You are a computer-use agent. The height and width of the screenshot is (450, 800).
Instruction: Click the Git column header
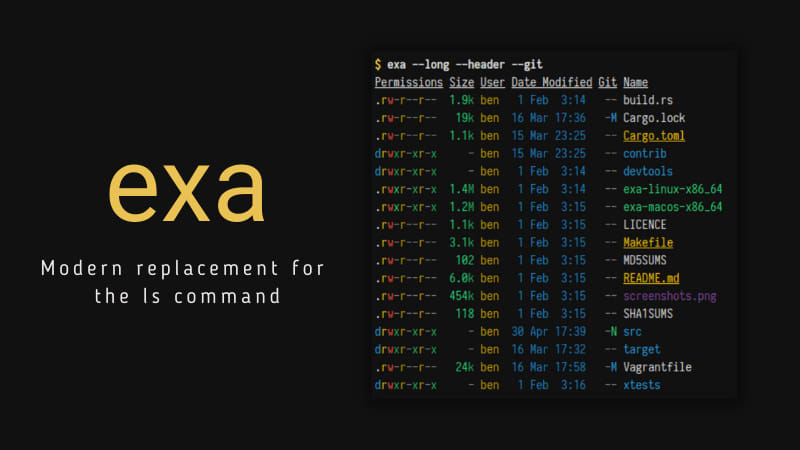(x=607, y=82)
